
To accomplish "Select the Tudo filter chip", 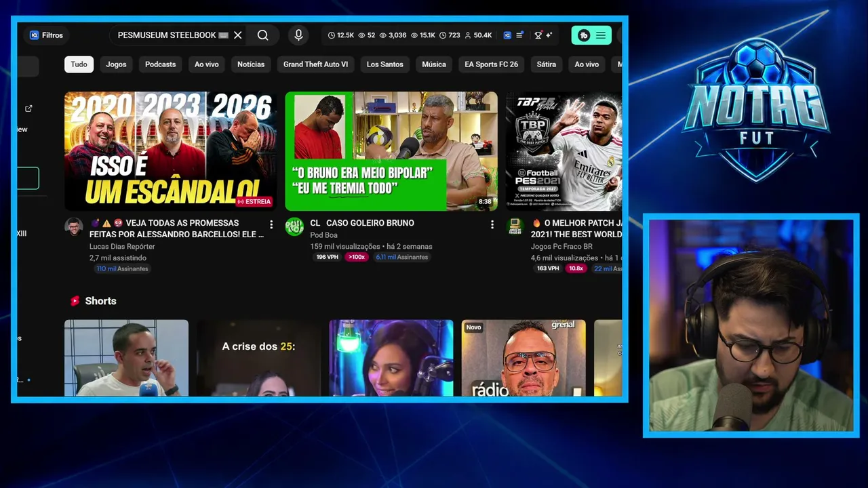I will tap(79, 64).
